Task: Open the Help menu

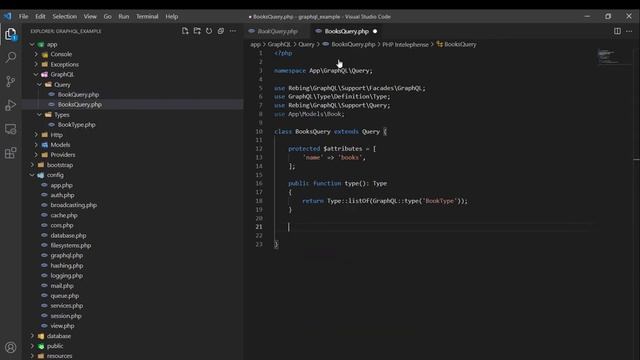Action: 172,16
